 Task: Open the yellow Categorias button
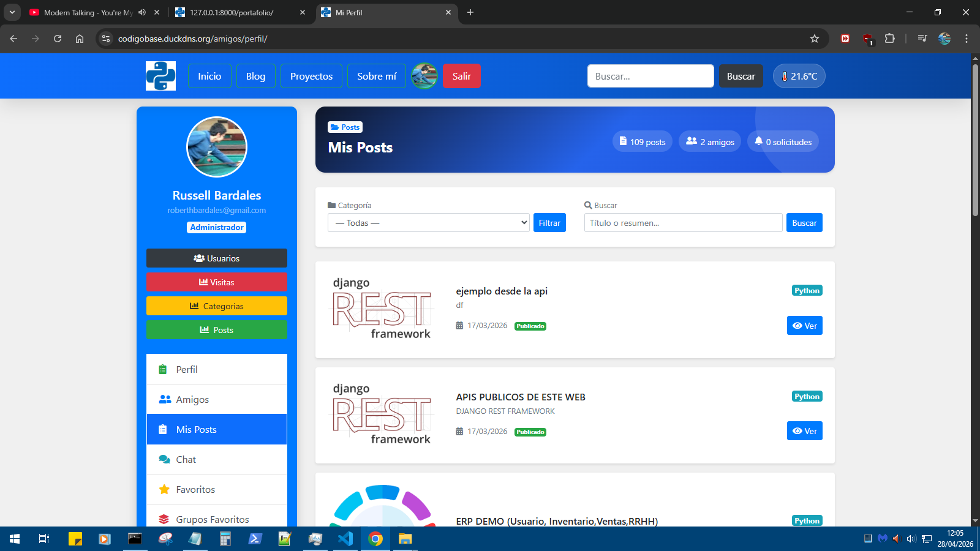click(217, 306)
